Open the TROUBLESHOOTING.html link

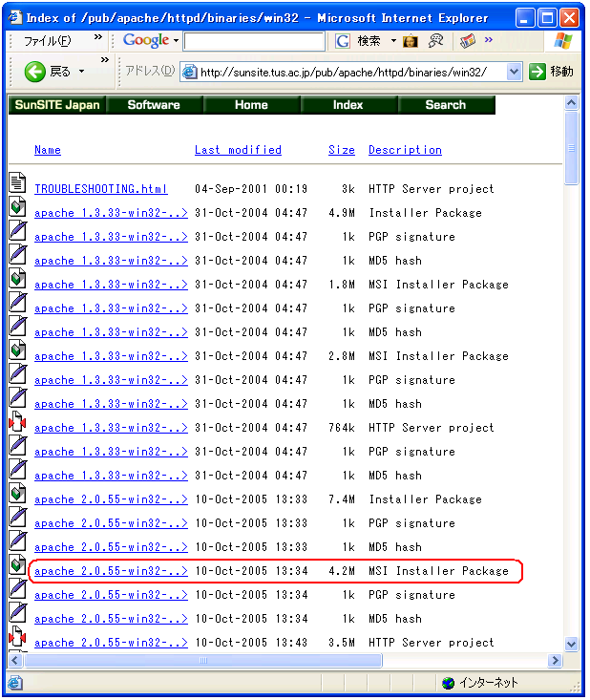[x=100, y=189]
